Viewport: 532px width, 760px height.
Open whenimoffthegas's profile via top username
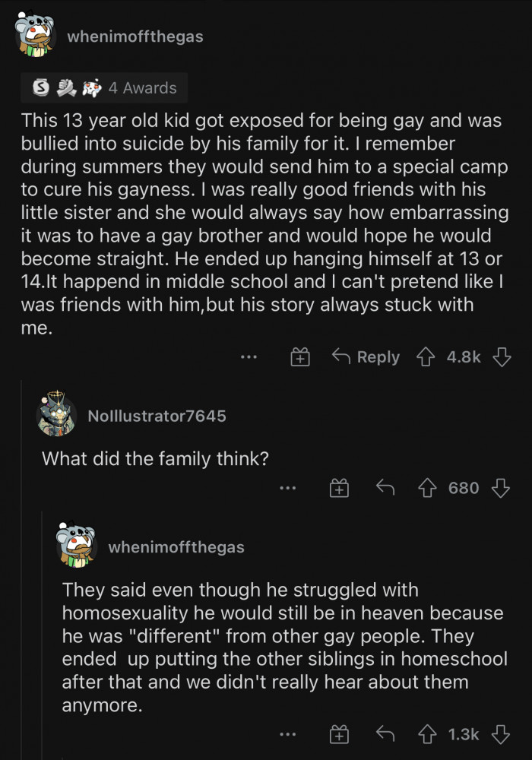click(135, 35)
